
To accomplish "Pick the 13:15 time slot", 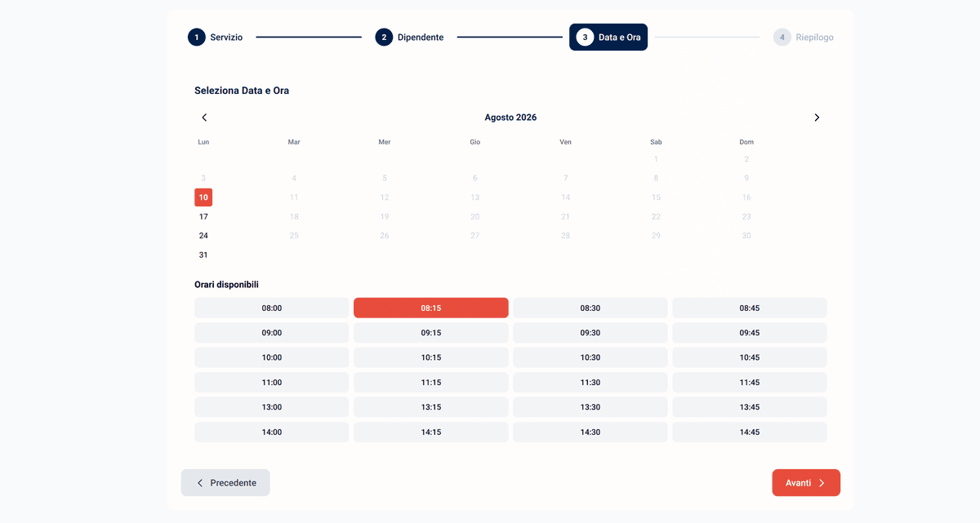I will click(431, 408).
